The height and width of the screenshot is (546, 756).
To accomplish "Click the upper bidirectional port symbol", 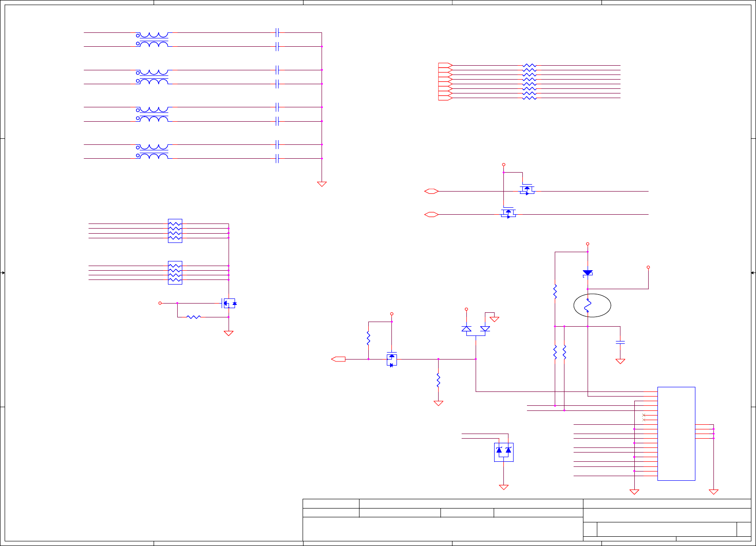I will [431, 191].
